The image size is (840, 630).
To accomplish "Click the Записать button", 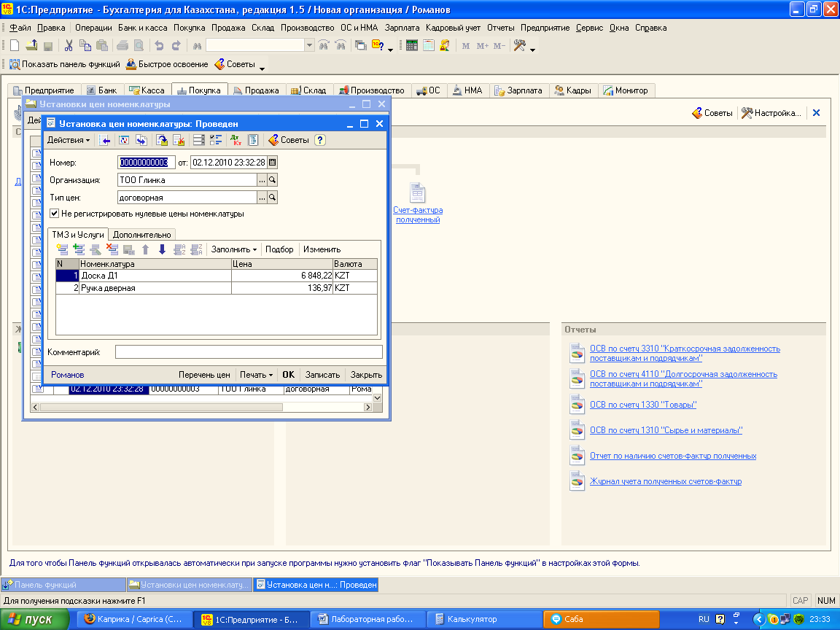I will [322, 375].
